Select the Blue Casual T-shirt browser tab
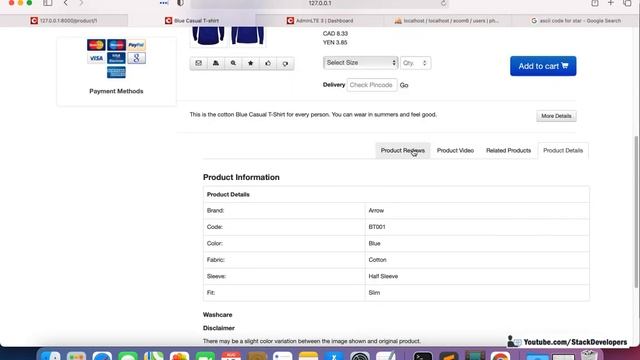This screenshot has width=640, height=360. pos(192,20)
